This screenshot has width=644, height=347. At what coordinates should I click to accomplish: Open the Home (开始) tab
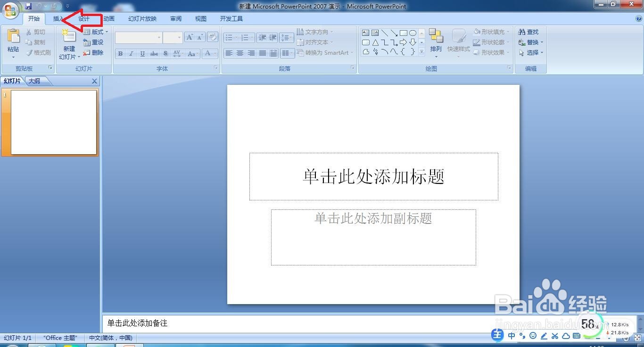[34, 19]
